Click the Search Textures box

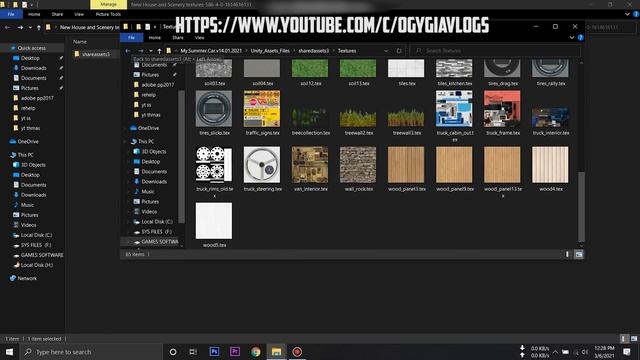pos(496,51)
